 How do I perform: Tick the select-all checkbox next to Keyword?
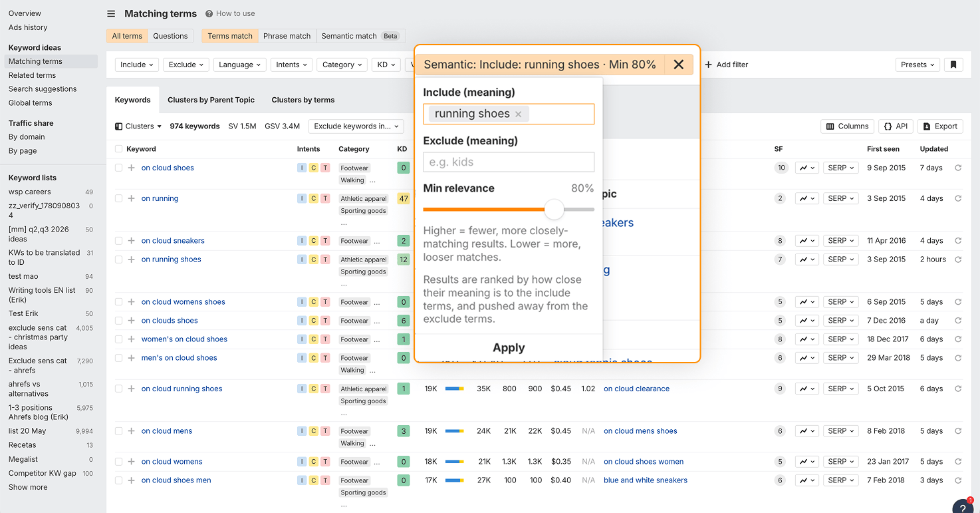click(x=118, y=149)
